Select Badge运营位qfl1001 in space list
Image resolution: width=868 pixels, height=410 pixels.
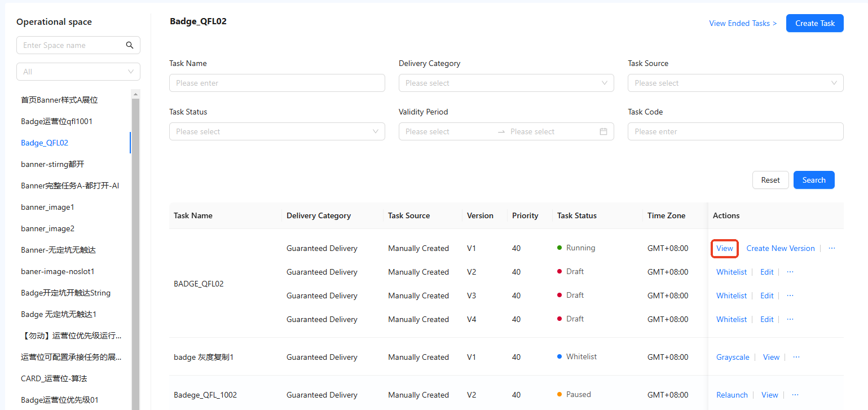56,121
